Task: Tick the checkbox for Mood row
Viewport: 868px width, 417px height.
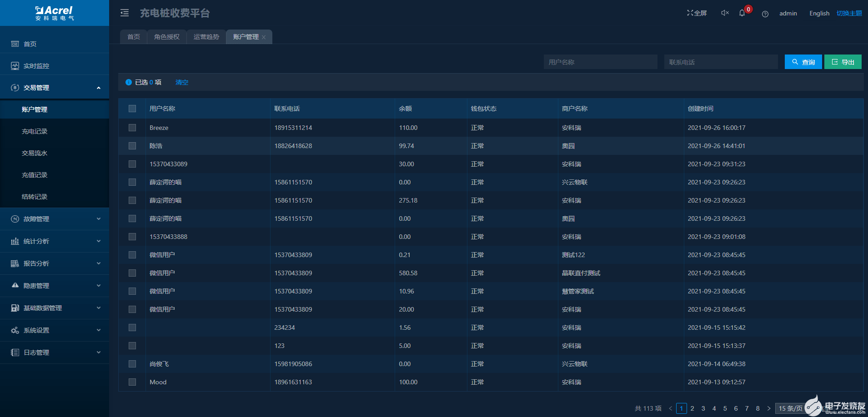Action: click(132, 382)
